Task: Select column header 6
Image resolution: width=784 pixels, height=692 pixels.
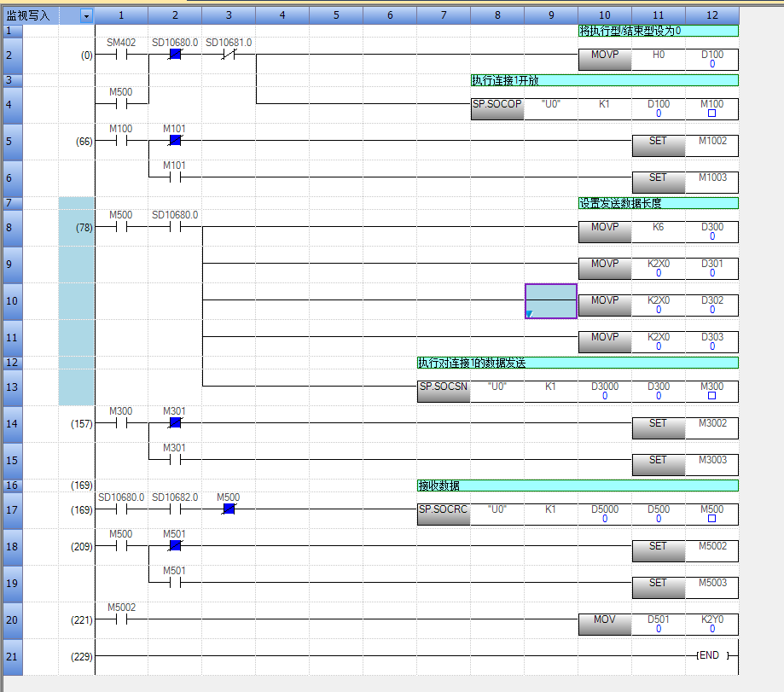Action: click(390, 15)
